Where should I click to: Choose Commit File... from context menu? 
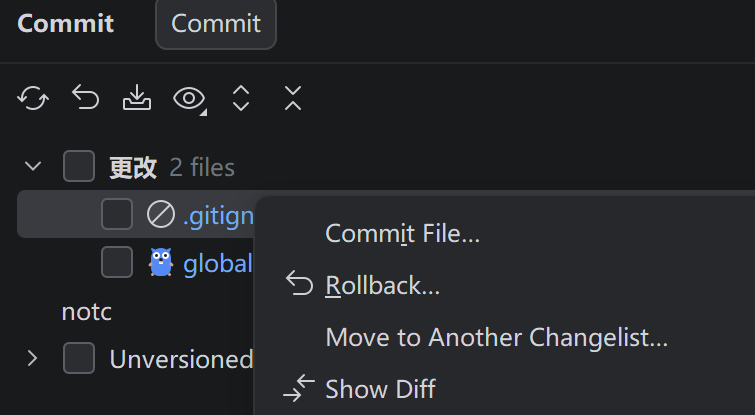[402, 234]
